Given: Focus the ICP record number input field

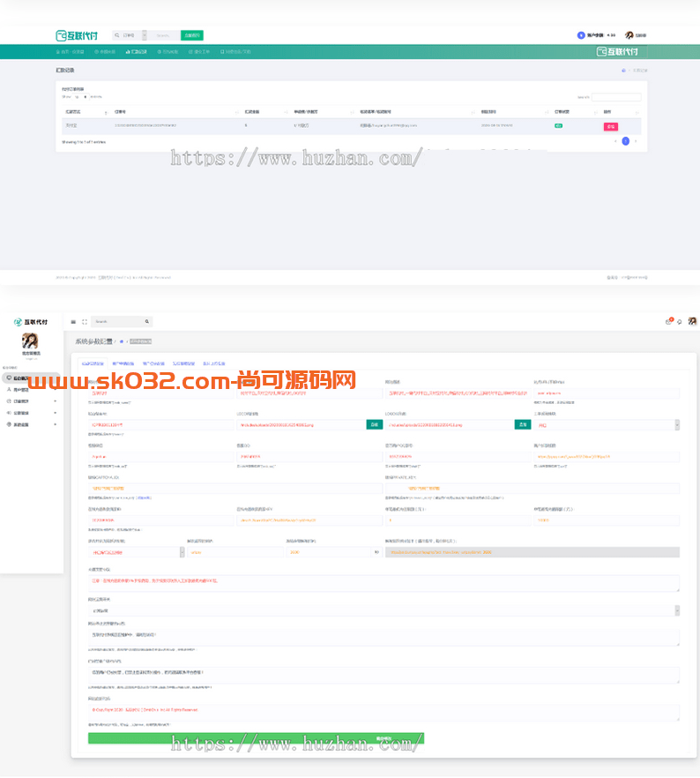Looking at the screenshot, I should (160, 425).
